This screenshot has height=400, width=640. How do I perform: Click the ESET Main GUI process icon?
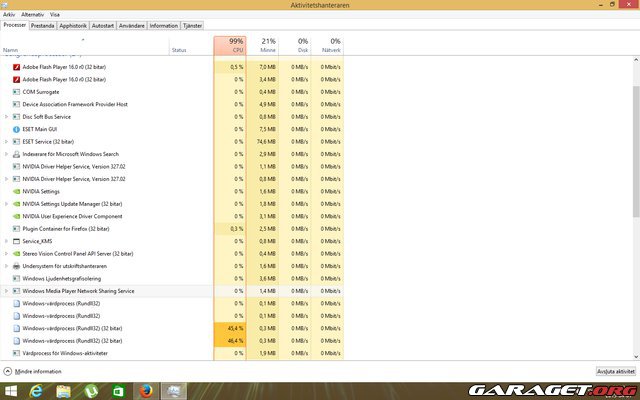coord(16,129)
